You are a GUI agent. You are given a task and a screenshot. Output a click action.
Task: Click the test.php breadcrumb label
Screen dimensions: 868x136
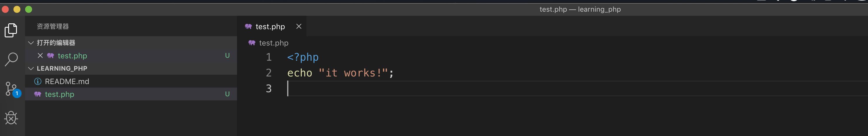click(x=273, y=43)
